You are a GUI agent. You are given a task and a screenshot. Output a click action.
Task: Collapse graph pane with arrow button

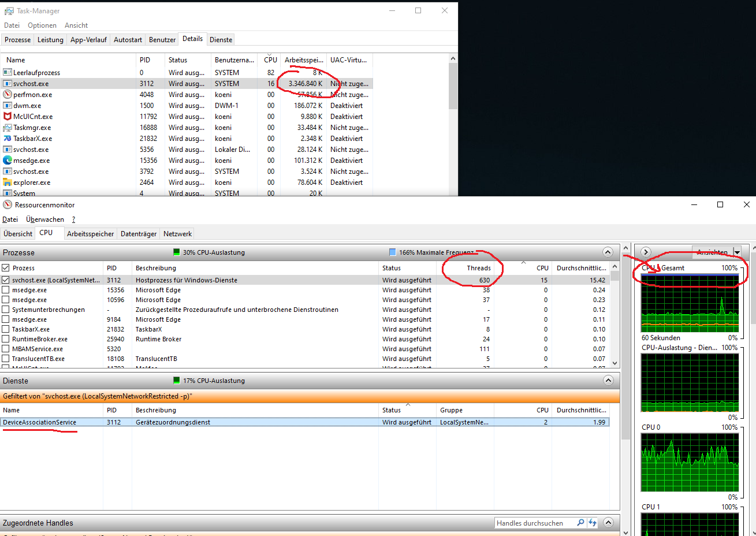point(646,252)
